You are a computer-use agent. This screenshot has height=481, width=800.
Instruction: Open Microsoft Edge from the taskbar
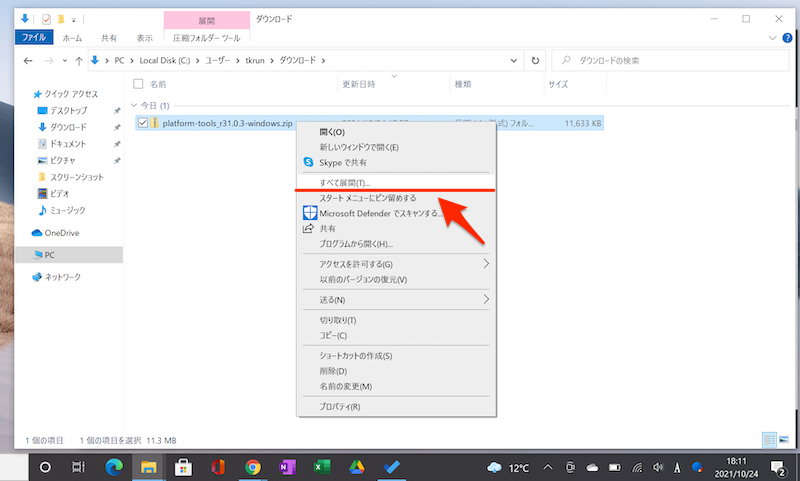point(112,467)
